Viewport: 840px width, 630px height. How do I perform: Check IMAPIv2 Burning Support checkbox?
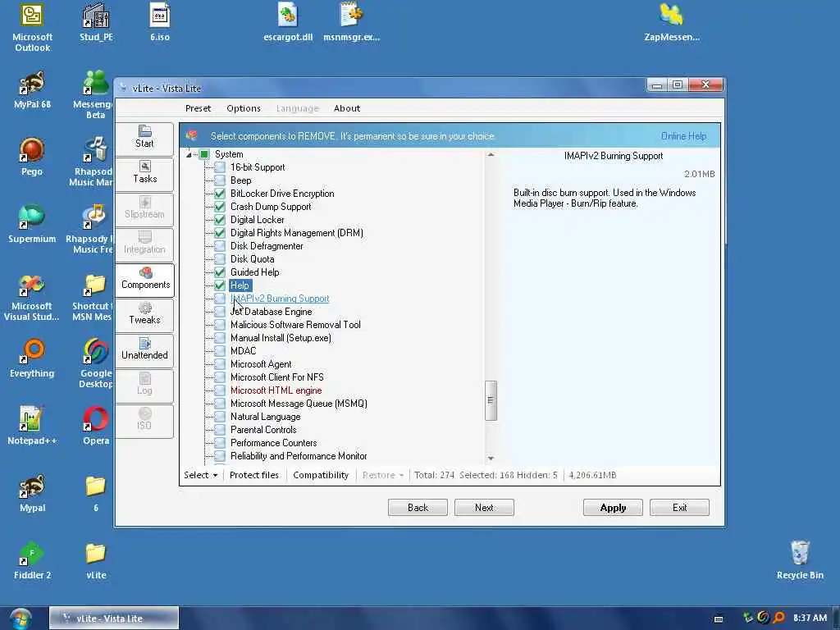click(x=220, y=299)
